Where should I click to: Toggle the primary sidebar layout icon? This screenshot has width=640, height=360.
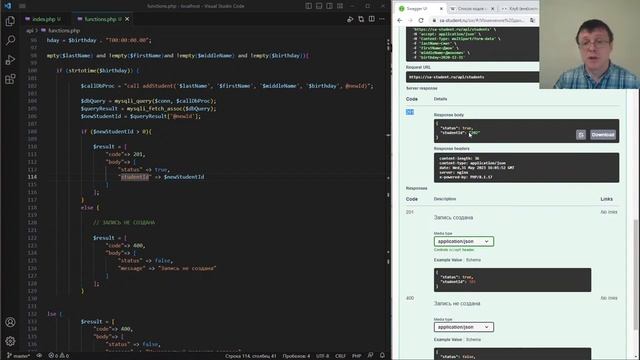pyautogui.click(x=309, y=6)
